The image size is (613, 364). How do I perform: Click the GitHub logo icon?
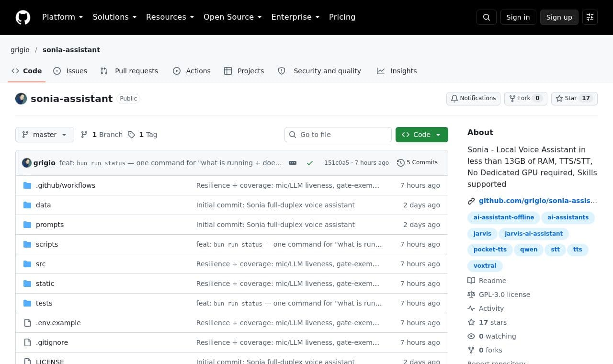[23, 17]
